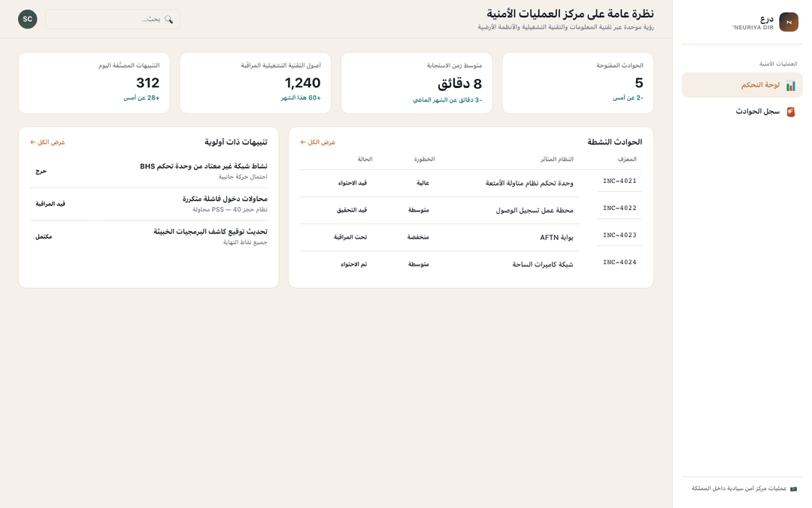Click محطة عمل تسجيل الوصول system cell
The height and width of the screenshot is (508, 812).
click(x=535, y=210)
